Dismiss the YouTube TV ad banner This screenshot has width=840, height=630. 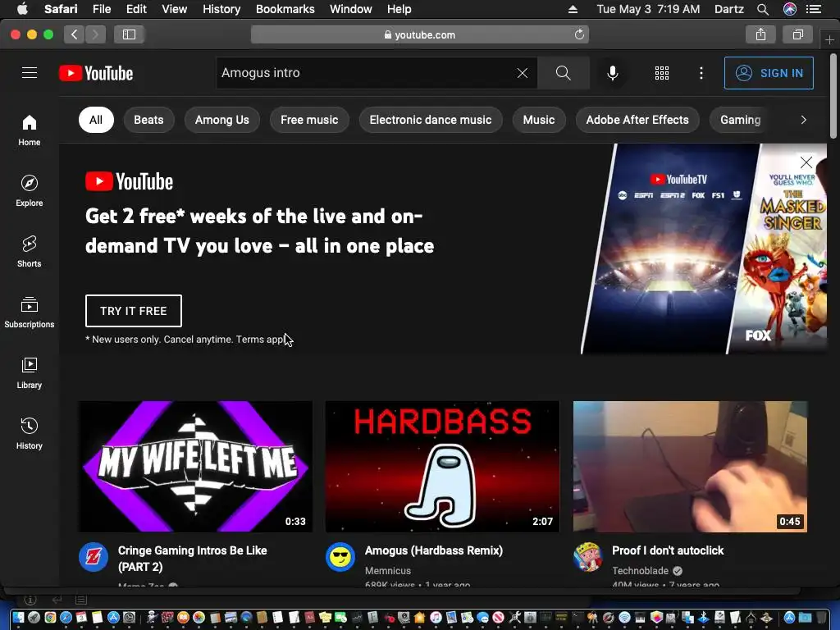pyautogui.click(x=806, y=162)
